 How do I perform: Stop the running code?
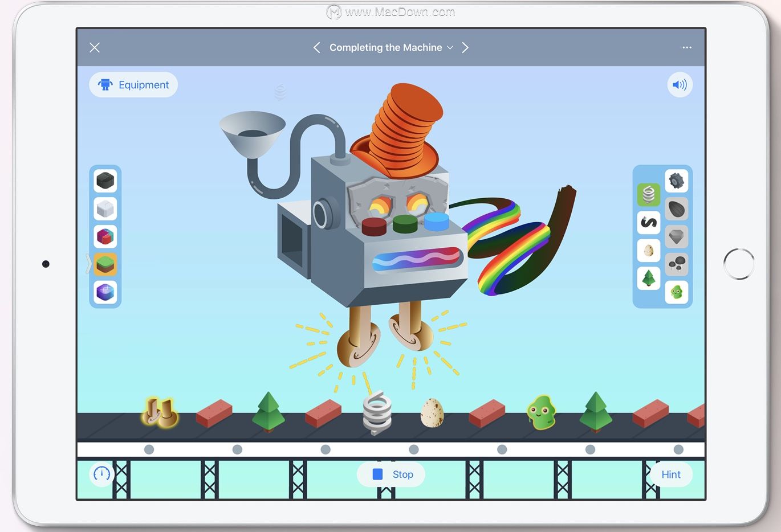tap(392, 474)
